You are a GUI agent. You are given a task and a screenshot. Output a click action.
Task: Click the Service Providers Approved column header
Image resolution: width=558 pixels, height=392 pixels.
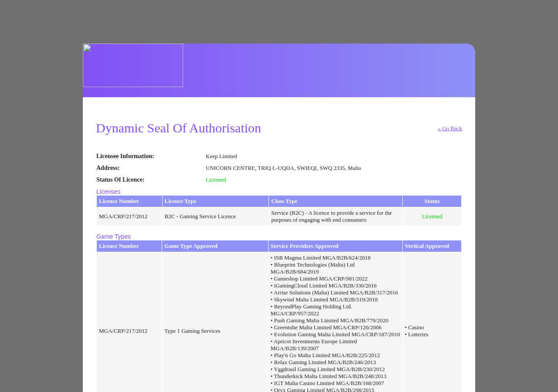pyautogui.click(x=335, y=246)
